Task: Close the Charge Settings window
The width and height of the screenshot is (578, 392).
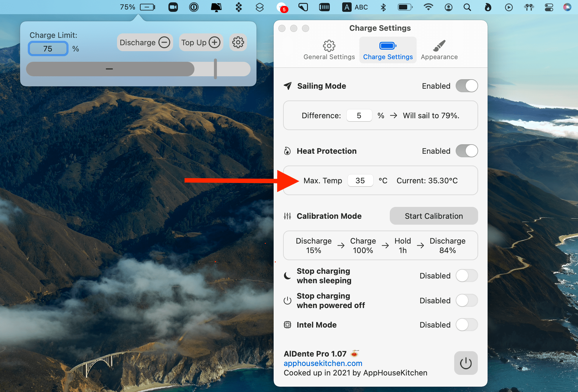Action: 282,28
